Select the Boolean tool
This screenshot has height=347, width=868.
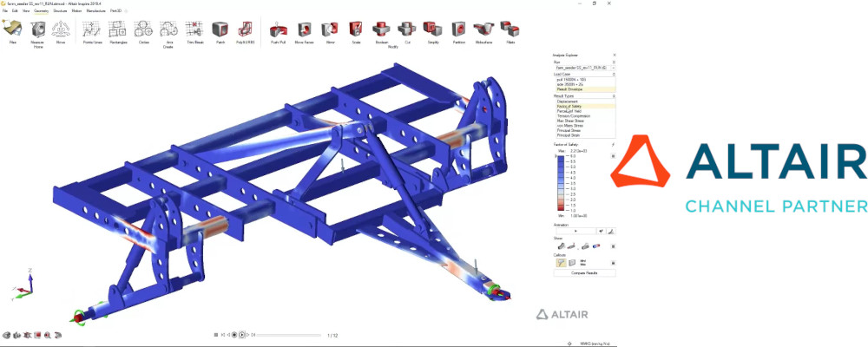(381, 29)
